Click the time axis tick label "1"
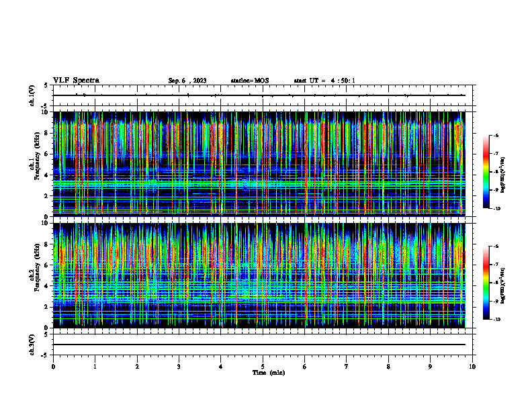 pos(95,367)
